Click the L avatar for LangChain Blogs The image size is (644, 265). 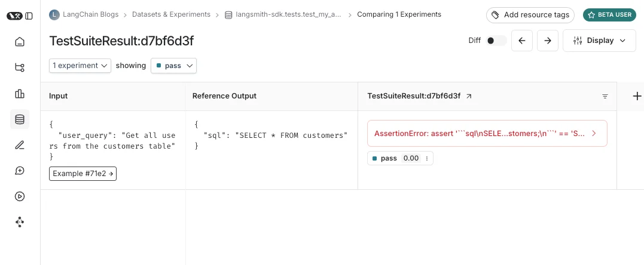click(54, 15)
